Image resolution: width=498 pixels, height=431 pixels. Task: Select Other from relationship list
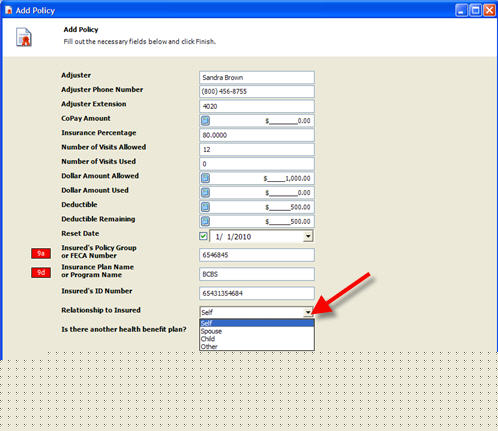pos(257,346)
